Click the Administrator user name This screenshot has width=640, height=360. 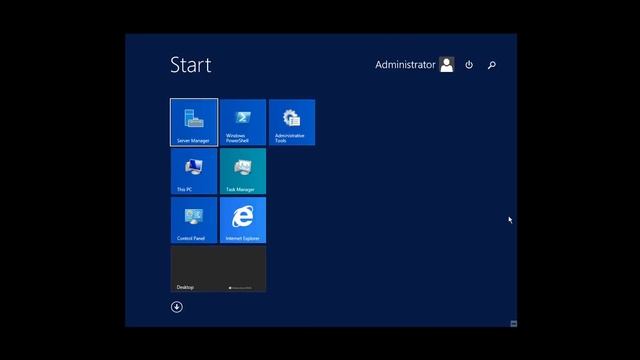(405, 64)
